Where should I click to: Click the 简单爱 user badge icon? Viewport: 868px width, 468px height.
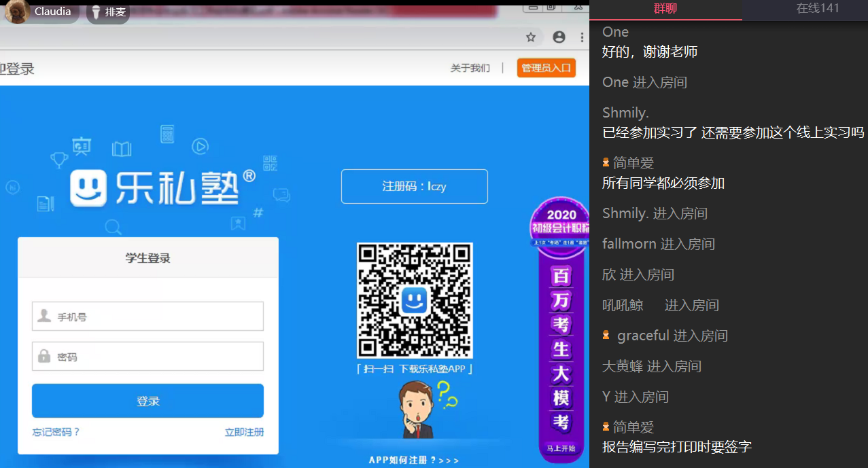tap(606, 163)
